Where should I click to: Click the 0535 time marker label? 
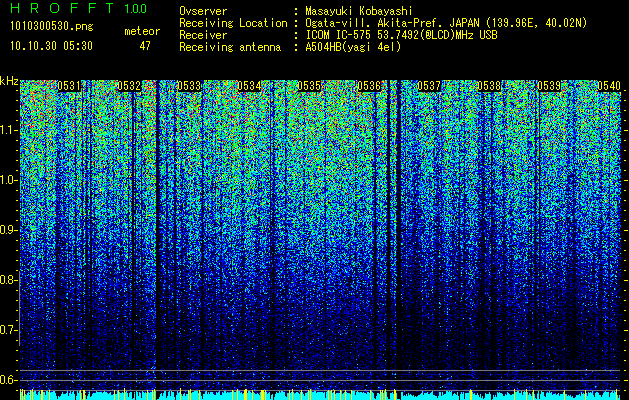309,86
